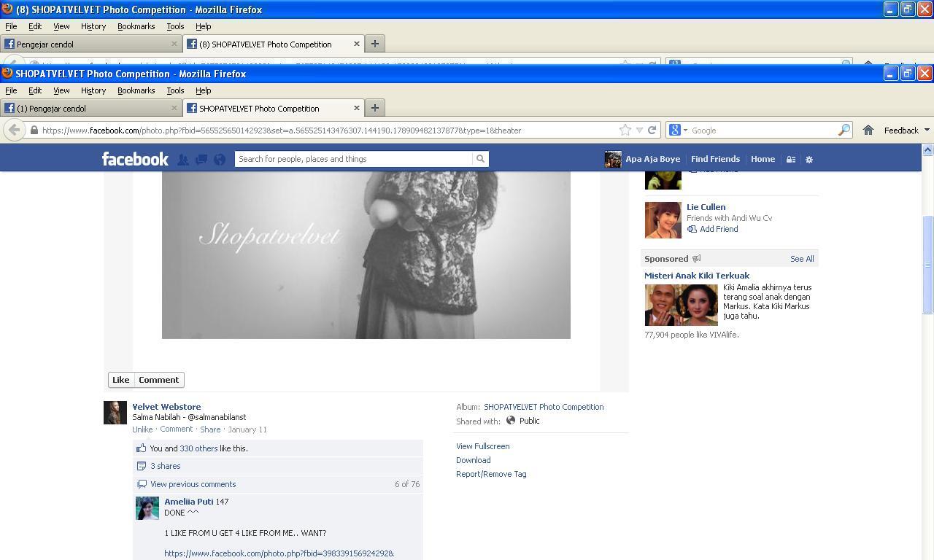Screen dimensions: 934x560
Task: Open Misteri Anak Kiki Terkuak ad
Action: (697, 276)
